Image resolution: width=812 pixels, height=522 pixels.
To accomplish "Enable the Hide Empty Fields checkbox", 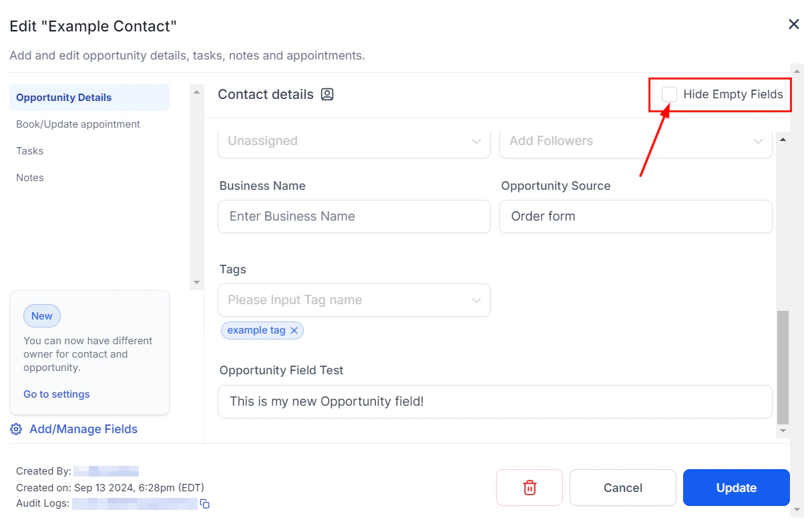I will point(668,94).
